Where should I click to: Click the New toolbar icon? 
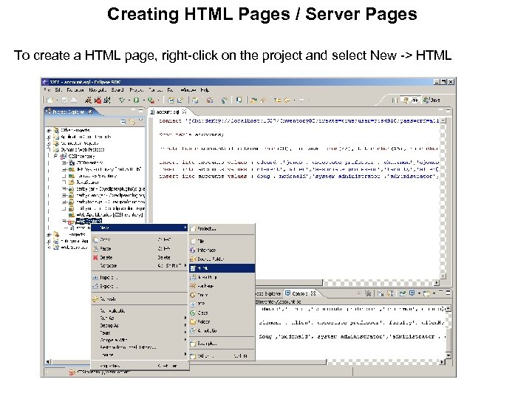50,100
